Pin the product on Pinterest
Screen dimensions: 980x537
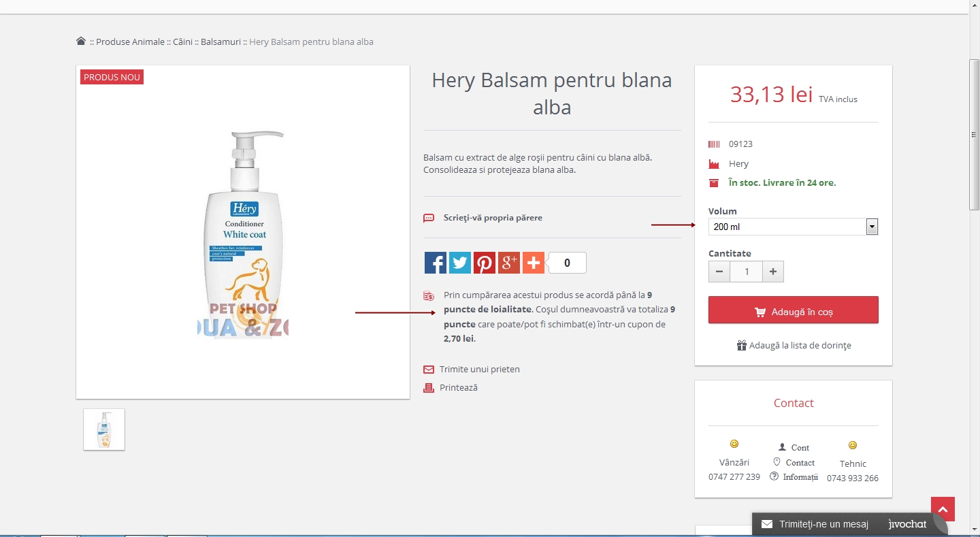(485, 263)
